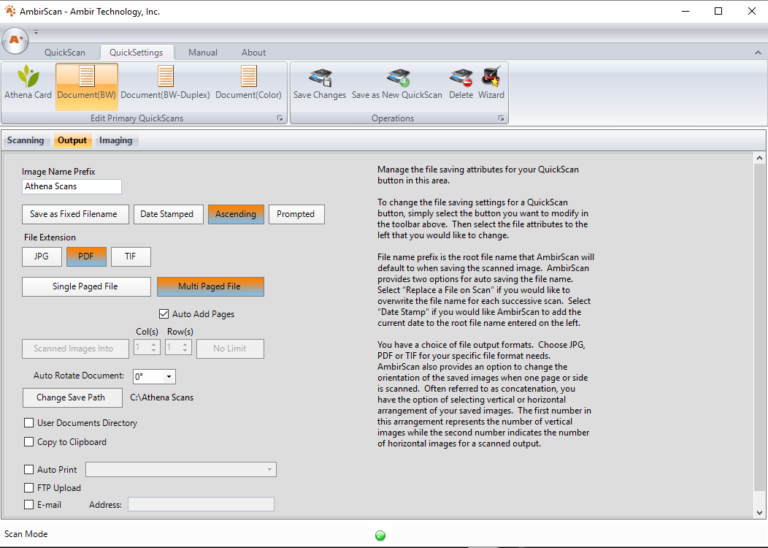Select the Date Stamped naming button
768x548 pixels.
[167, 214]
